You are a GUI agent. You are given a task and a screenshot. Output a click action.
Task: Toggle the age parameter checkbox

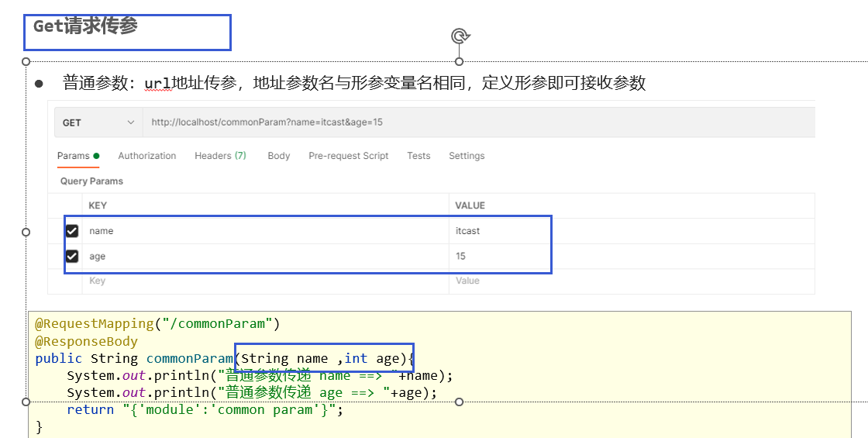tap(72, 256)
